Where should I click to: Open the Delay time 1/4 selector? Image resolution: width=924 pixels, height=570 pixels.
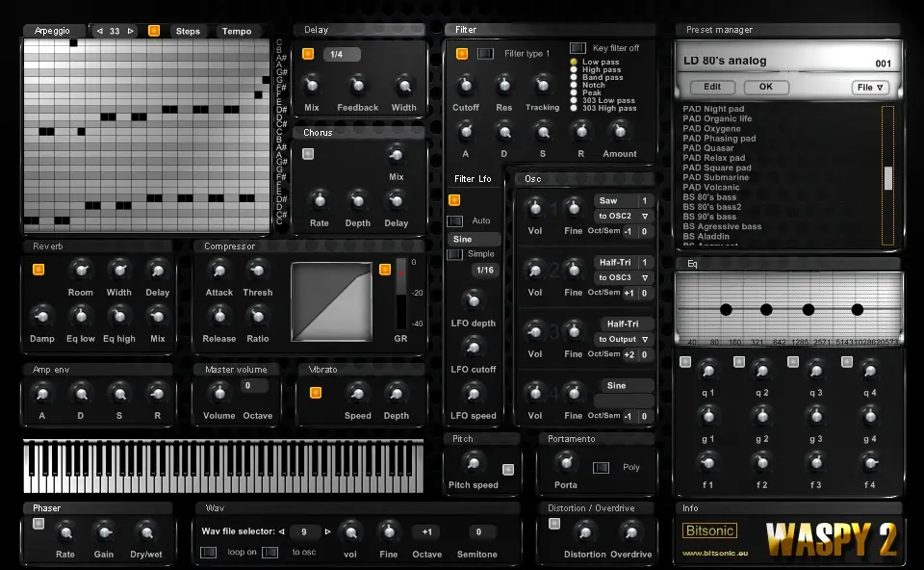point(342,54)
